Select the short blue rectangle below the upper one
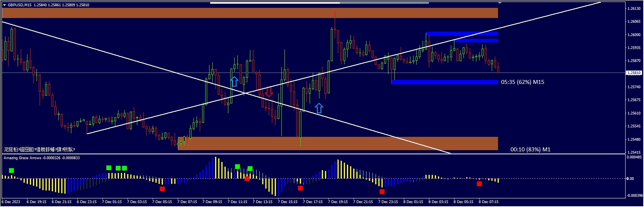This screenshot has height=207, width=644. (x=476, y=40)
